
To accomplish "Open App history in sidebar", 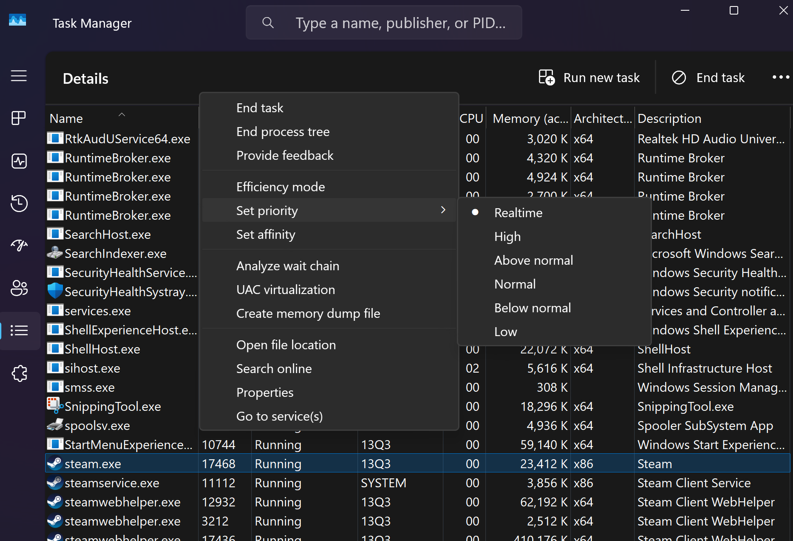I will coord(19,204).
